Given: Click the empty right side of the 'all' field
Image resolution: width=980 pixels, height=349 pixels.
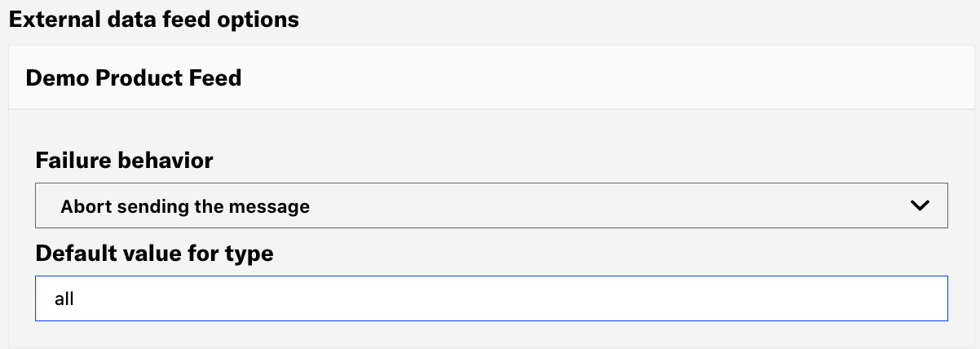Looking at the screenshot, I should coord(734,298).
